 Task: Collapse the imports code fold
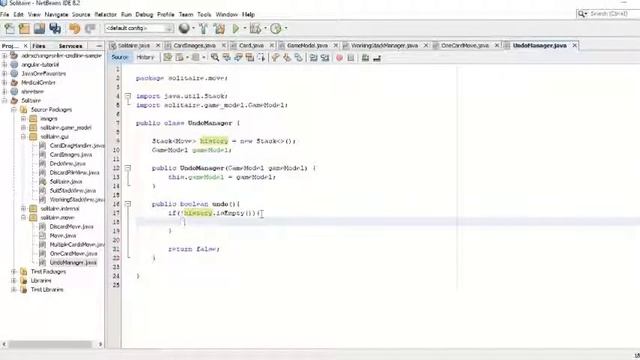pyautogui.click(x=128, y=96)
